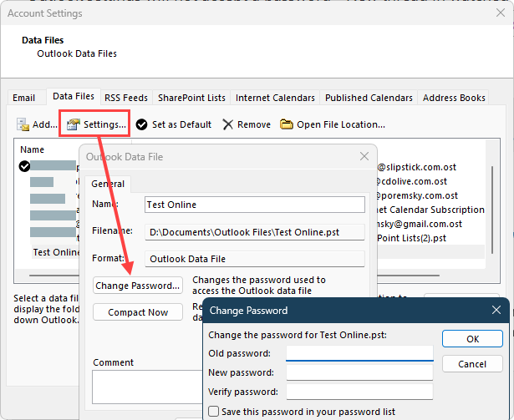Go to the Address Books tab
The image size is (514, 420).
(x=454, y=98)
